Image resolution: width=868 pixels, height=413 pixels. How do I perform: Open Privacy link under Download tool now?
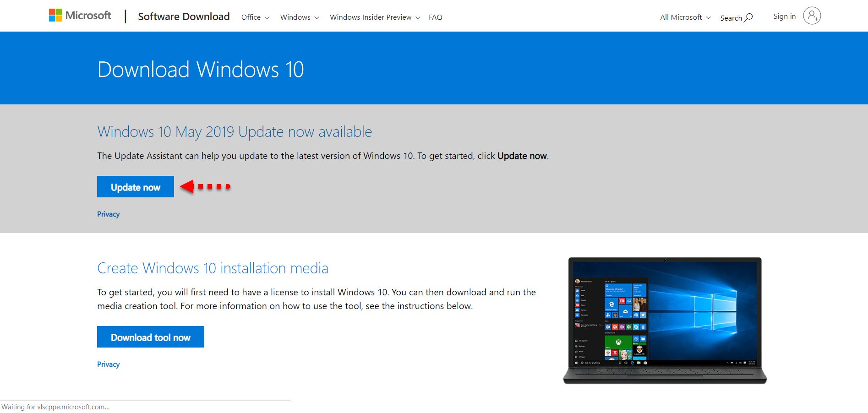[109, 364]
